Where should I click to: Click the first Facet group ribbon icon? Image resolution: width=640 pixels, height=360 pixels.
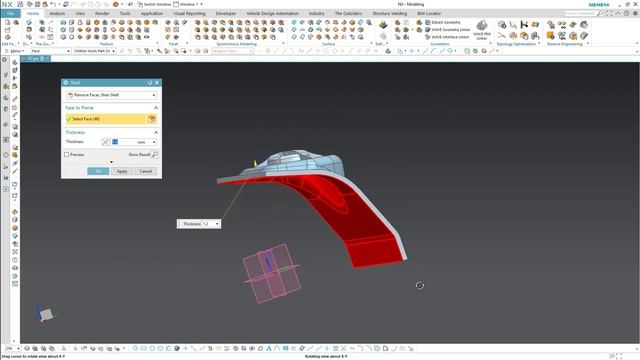click(x=168, y=22)
